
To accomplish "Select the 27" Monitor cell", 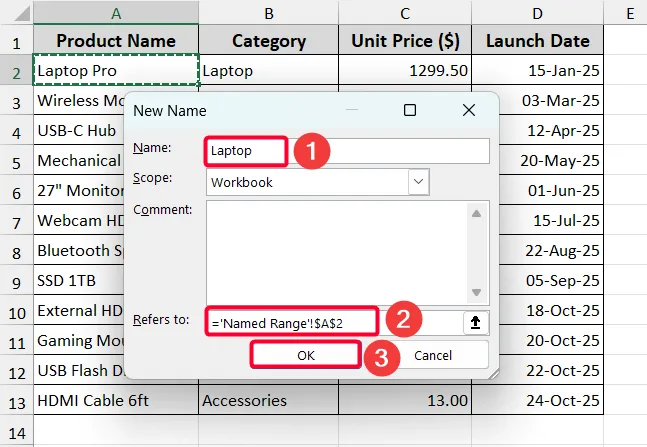I will [x=79, y=190].
